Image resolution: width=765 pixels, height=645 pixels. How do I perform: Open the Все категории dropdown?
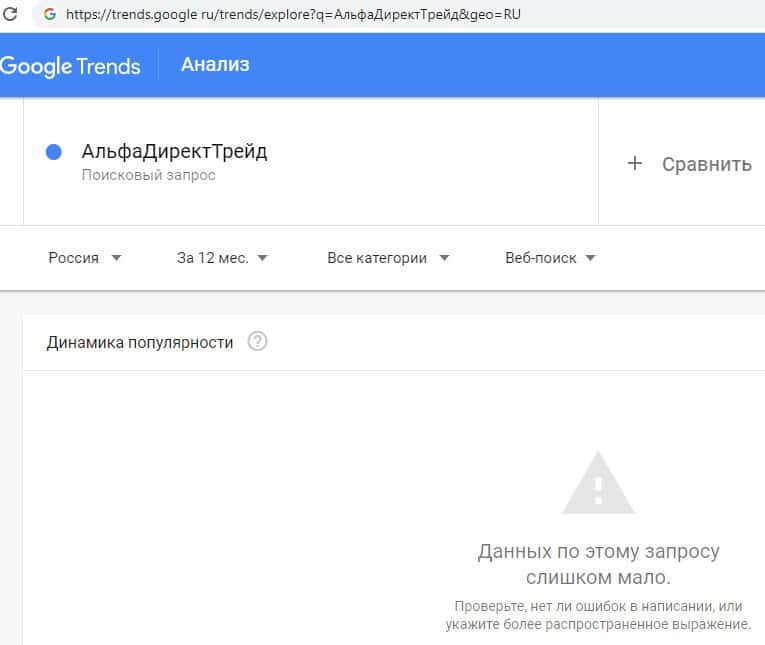[x=388, y=258]
